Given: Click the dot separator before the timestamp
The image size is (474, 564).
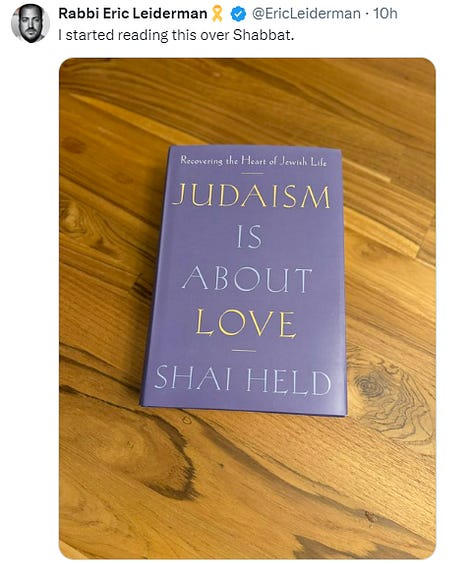Looking at the screenshot, I should (367, 14).
